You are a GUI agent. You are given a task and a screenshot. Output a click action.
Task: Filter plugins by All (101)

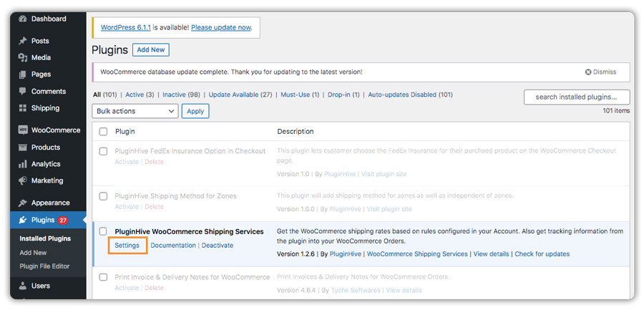click(x=105, y=95)
